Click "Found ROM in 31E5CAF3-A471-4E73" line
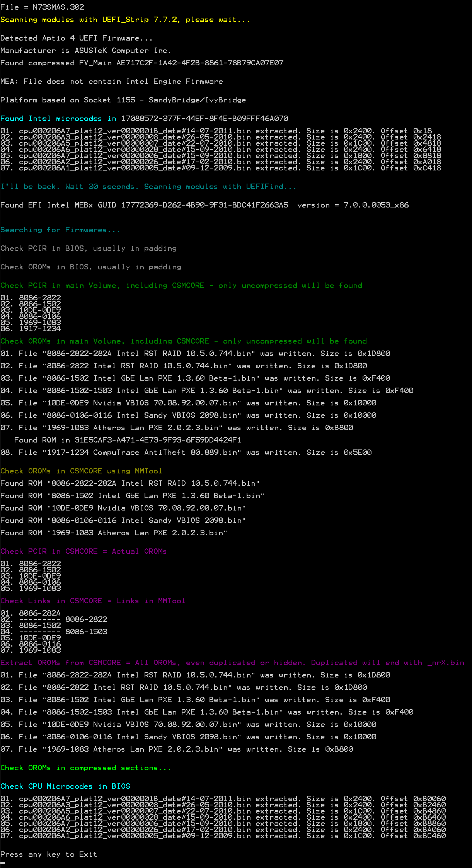 pos(128,440)
